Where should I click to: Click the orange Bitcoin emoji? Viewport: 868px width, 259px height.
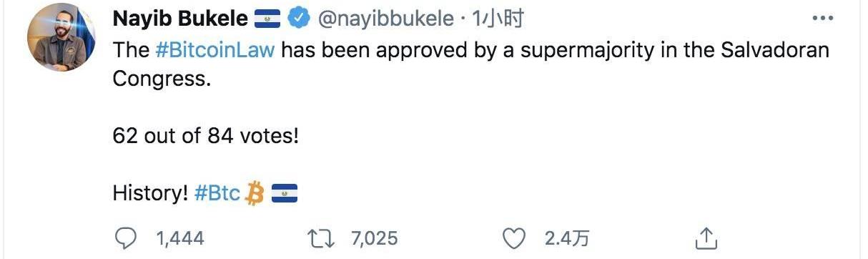pos(255,192)
